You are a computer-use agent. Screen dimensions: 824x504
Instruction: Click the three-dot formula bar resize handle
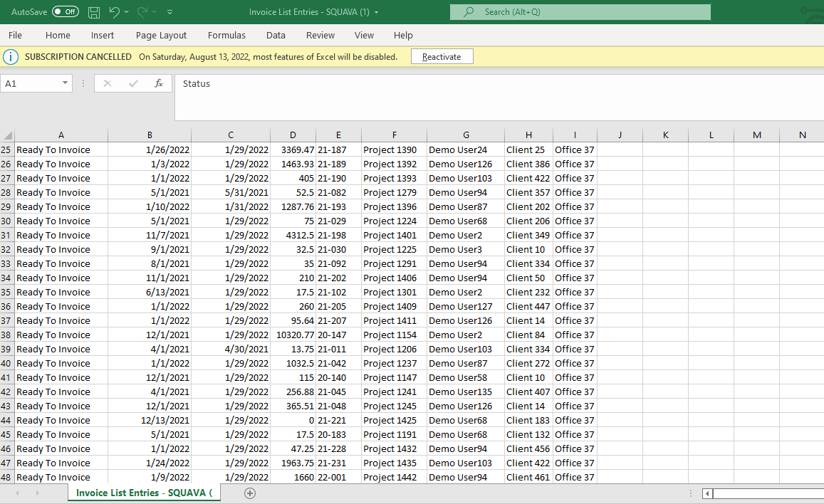click(x=83, y=83)
